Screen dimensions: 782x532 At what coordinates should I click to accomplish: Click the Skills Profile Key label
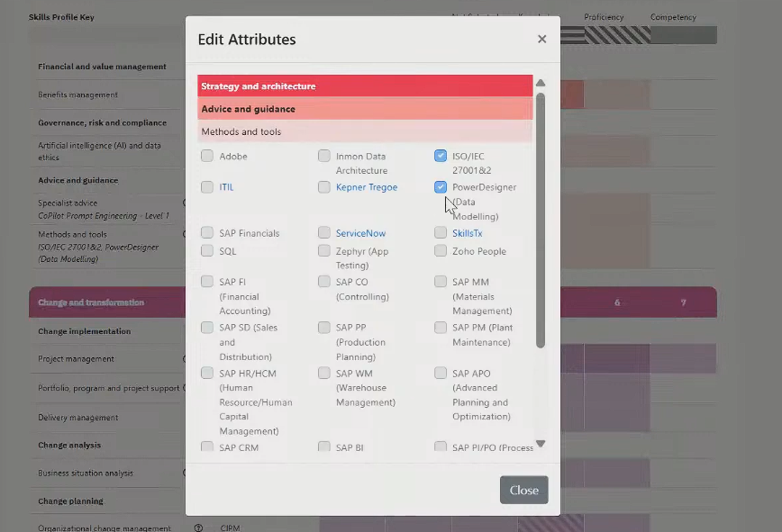(61, 17)
